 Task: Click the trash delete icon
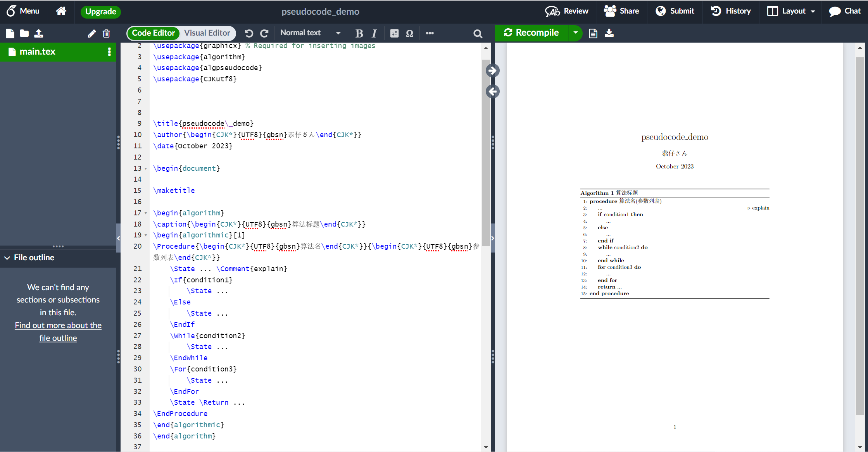pyautogui.click(x=106, y=33)
